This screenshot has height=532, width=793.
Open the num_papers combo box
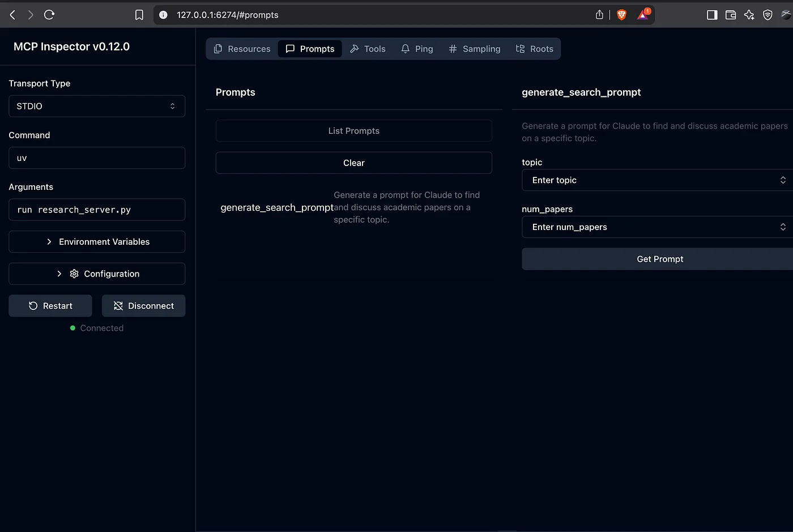pos(657,227)
